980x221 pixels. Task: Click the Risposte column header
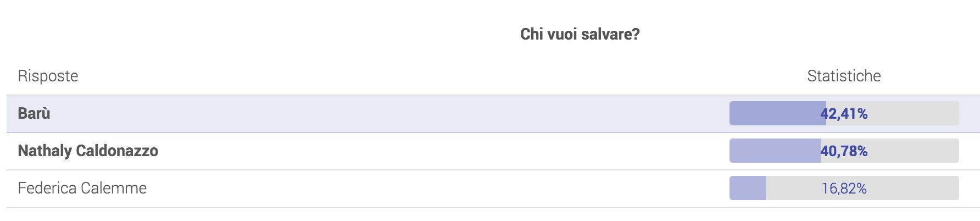pos(48,76)
